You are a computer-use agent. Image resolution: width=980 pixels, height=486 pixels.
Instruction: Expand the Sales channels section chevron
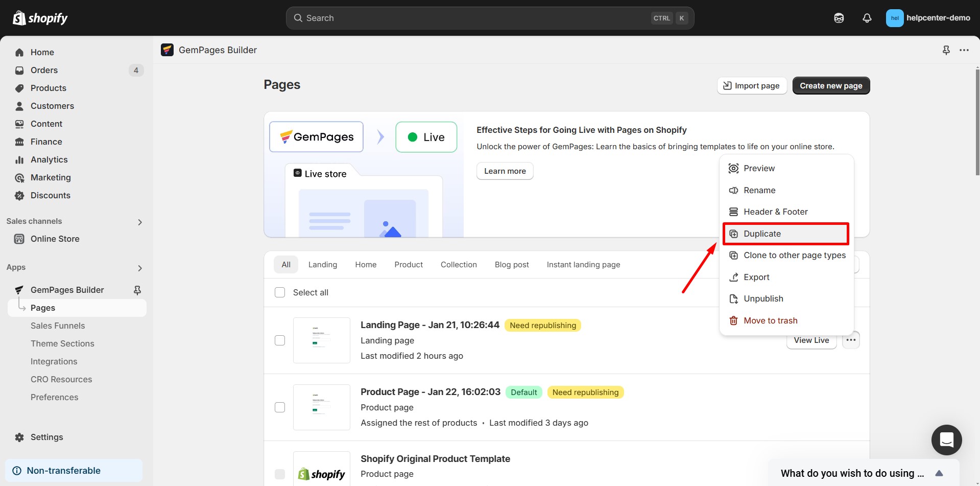(x=140, y=222)
